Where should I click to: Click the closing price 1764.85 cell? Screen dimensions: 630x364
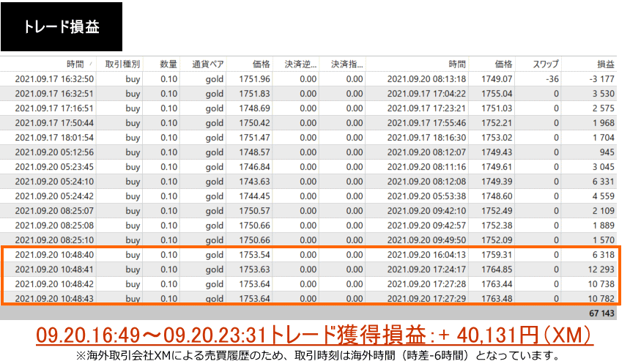coord(498,270)
